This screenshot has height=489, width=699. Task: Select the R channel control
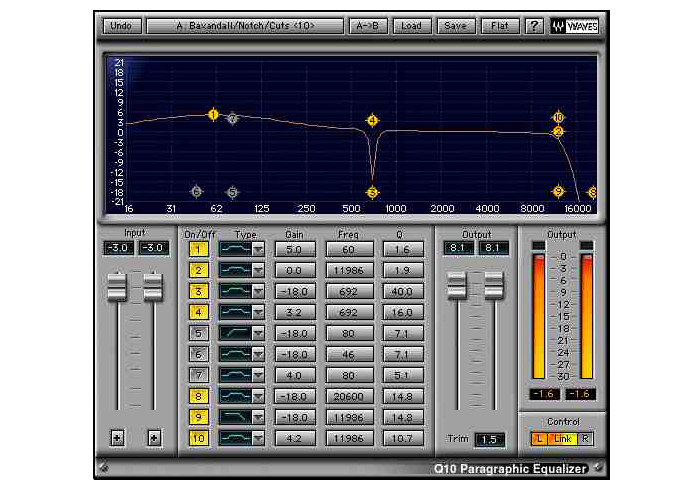pos(585,439)
